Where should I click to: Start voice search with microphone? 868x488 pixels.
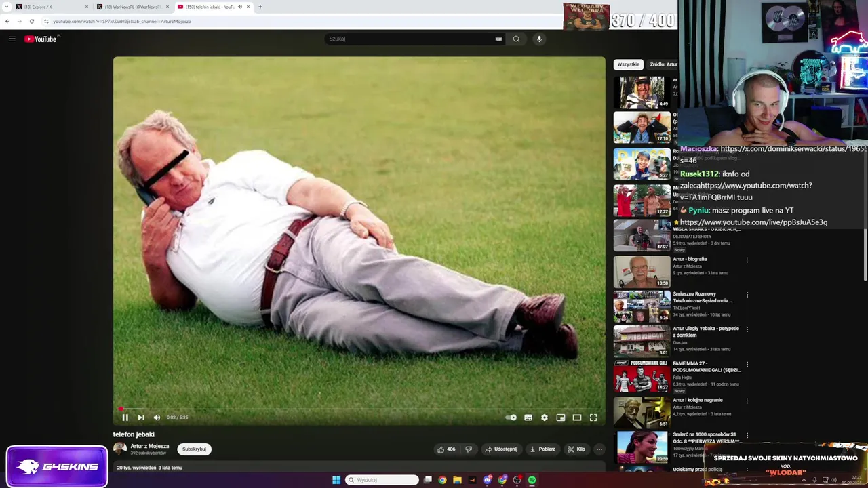coord(539,39)
